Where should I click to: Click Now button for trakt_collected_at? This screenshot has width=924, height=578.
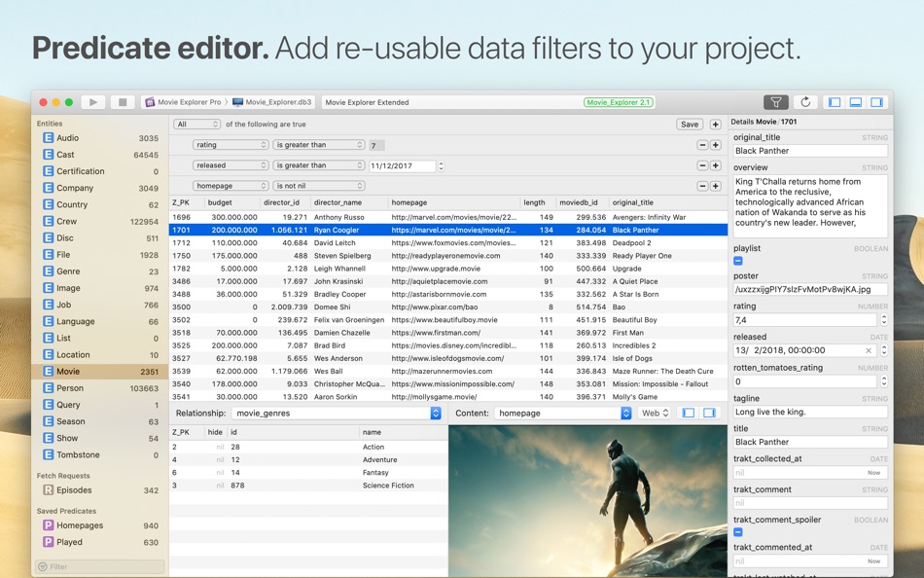point(874,473)
